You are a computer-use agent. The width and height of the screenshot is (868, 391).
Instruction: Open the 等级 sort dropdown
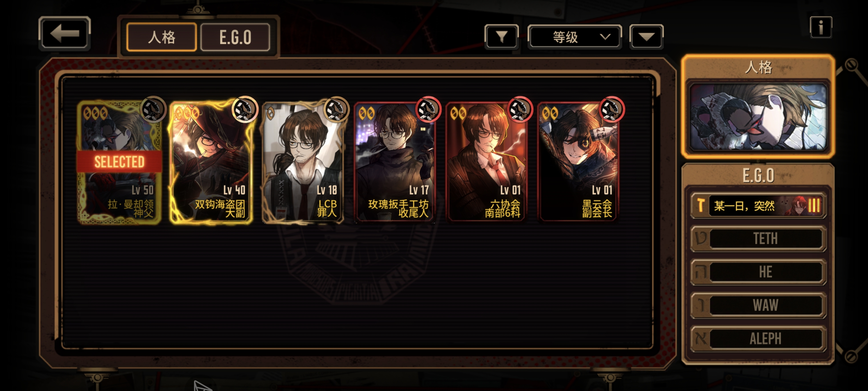coord(575,37)
